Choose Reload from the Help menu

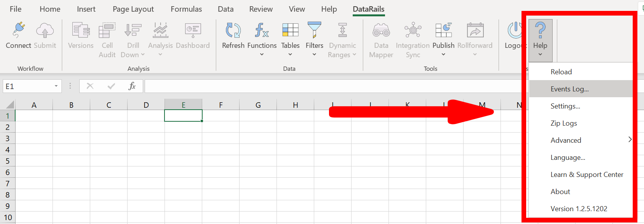(x=581, y=72)
